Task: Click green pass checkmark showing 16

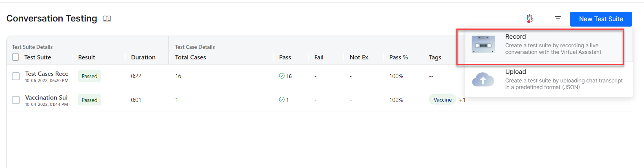Action: (282, 76)
